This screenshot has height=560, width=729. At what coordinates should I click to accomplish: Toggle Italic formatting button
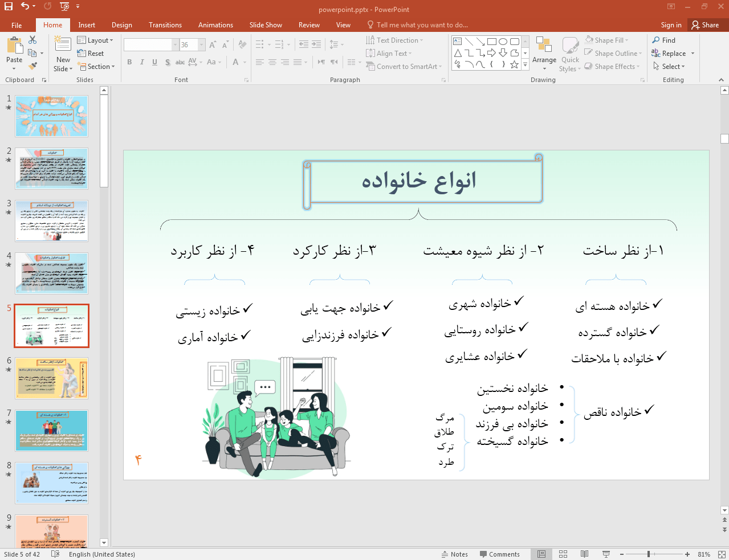click(142, 62)
